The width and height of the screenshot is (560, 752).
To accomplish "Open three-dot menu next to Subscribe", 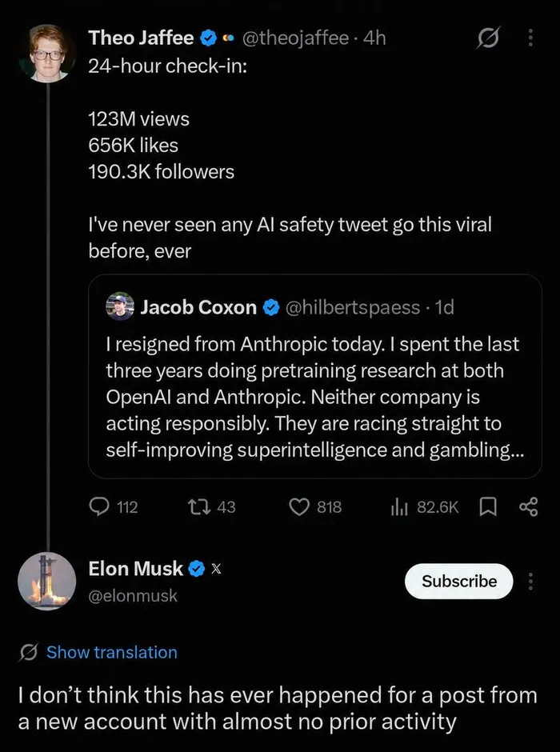I will point(530,582).
